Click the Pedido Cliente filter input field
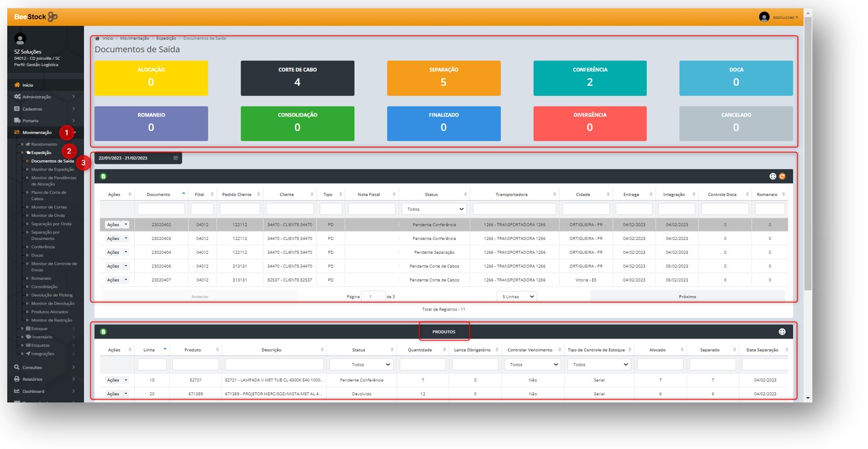Viewport: 868px width, 449px height. (239, 209)
